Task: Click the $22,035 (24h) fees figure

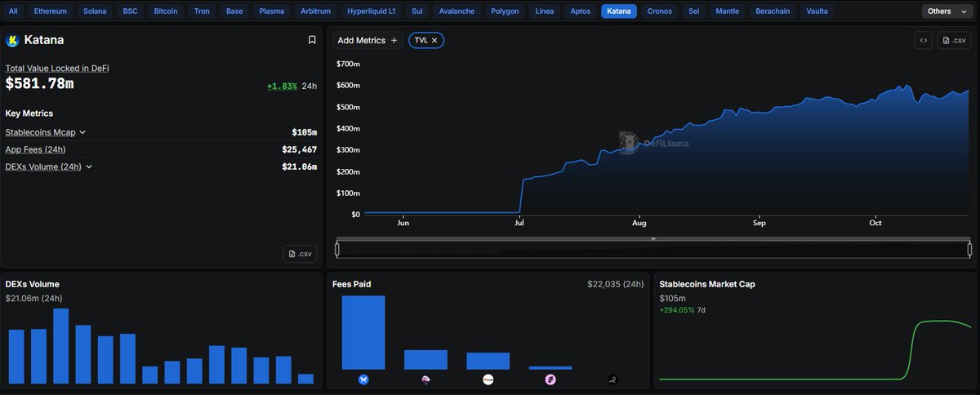Action: point(615,284)
